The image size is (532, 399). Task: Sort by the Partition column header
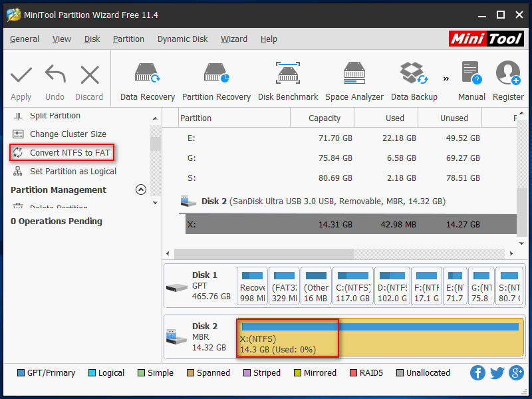pos(234,118)
